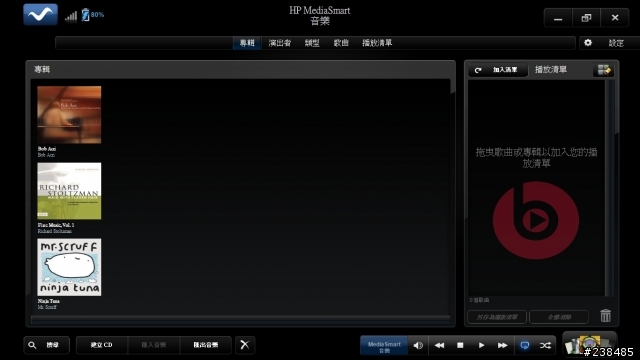Toggle the repeat mode icon
640x360 pixels.
click(x=524, y=346)
